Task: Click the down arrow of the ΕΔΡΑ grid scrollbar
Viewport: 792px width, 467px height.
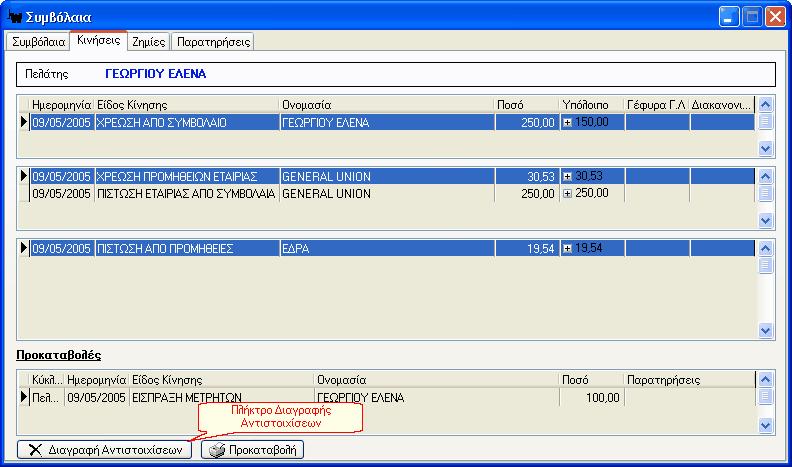Action: click(766, 331)
